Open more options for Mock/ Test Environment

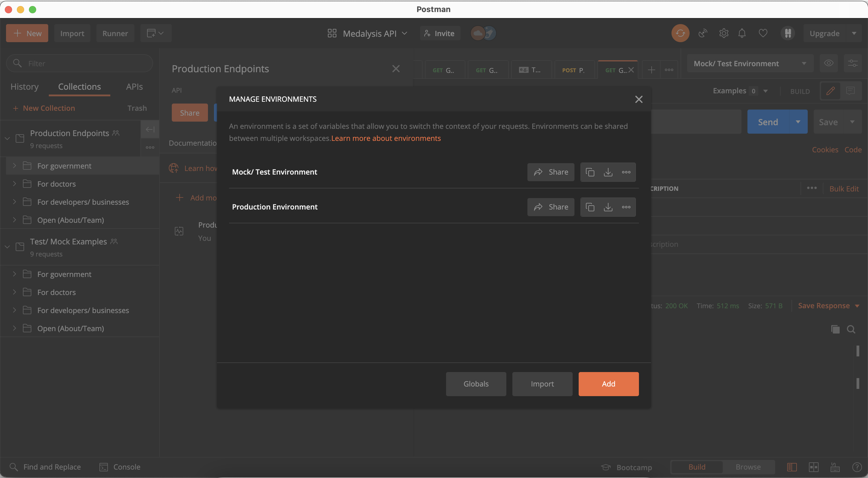626,172
